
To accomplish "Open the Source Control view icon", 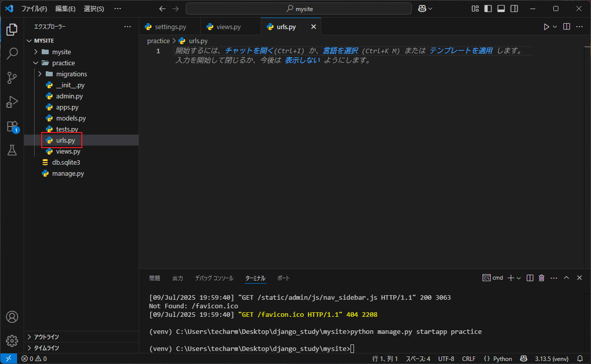I will point(12,78).
